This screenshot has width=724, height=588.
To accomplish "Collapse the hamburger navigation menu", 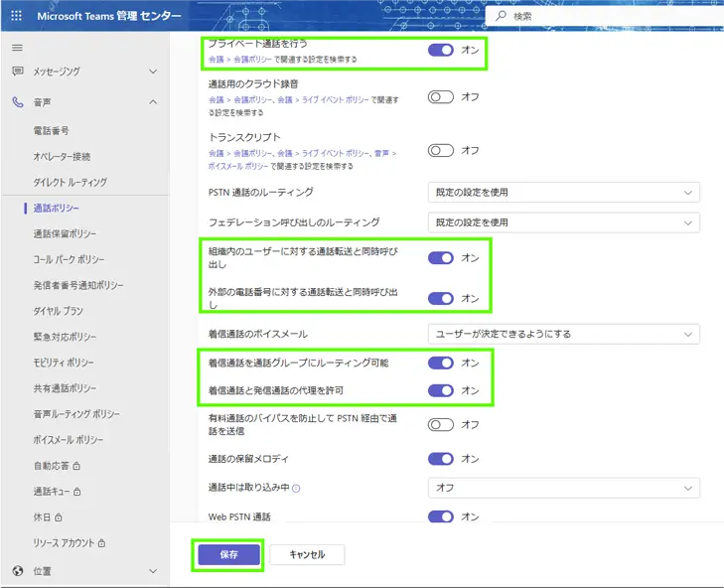I will pos(17,48).
